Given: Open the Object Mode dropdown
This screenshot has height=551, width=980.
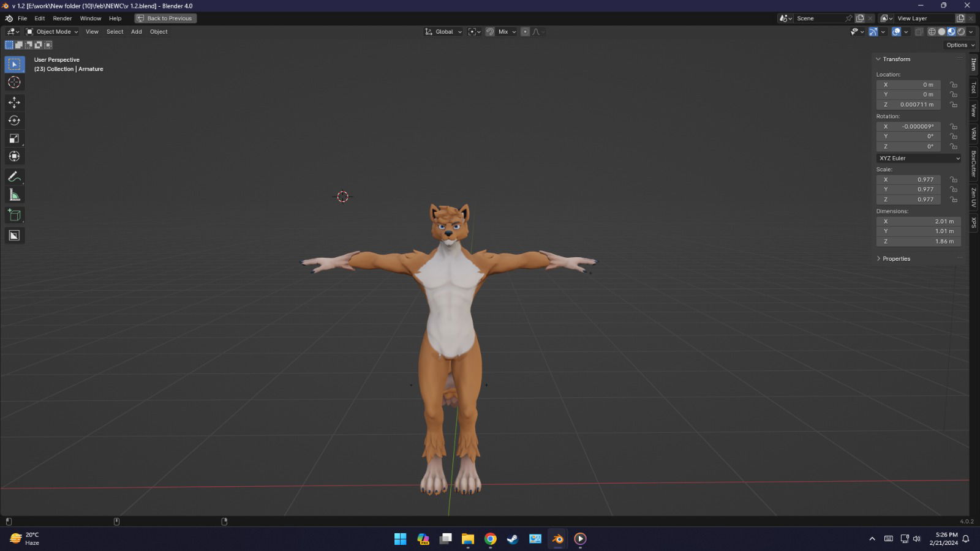Looking at the screenshot, I should (52, 32).
